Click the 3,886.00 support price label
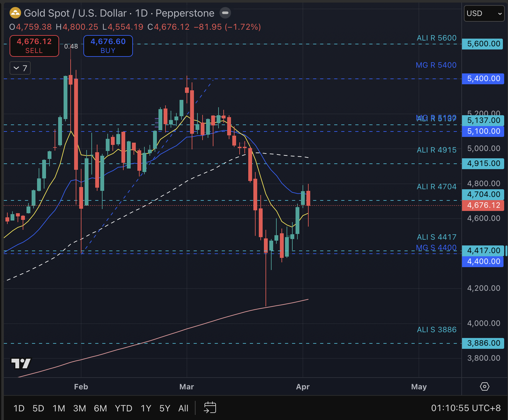 483,343
